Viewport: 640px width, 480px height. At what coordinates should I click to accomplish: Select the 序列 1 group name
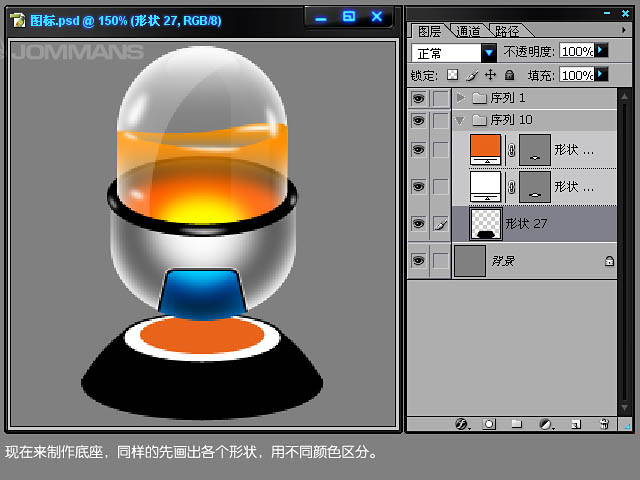508,98
